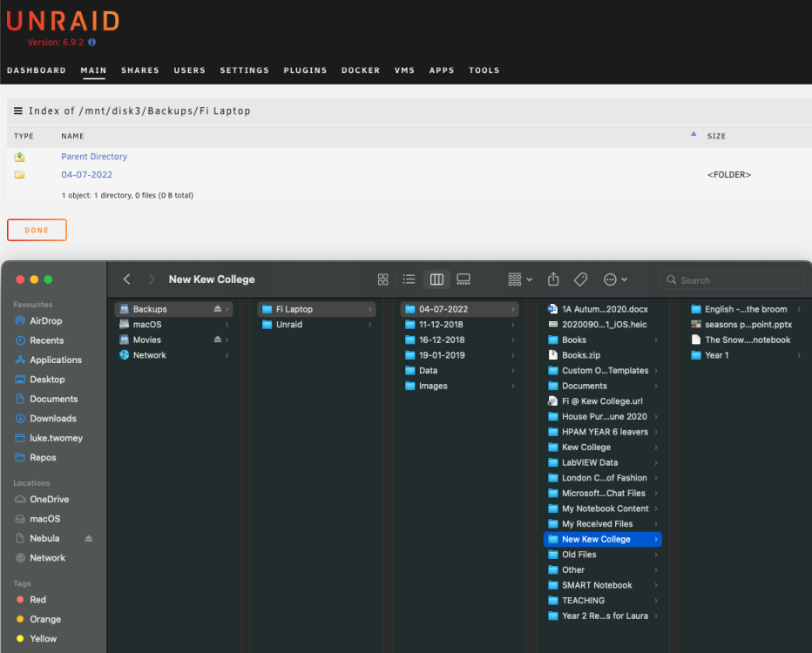This screenshot has width=812, height=653.
Task: Open the Users tab in Unraid
Action: point(190,71)
